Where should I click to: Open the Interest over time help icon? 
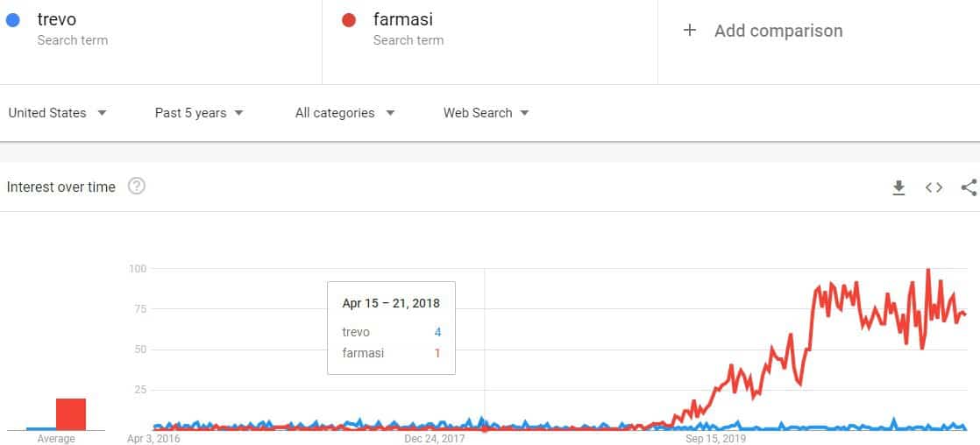coord(136,187)
